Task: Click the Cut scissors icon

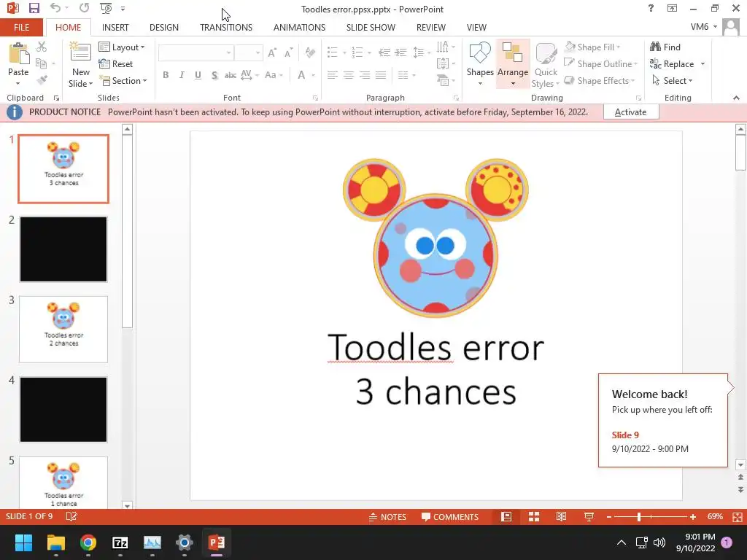Action: point(42,47)
